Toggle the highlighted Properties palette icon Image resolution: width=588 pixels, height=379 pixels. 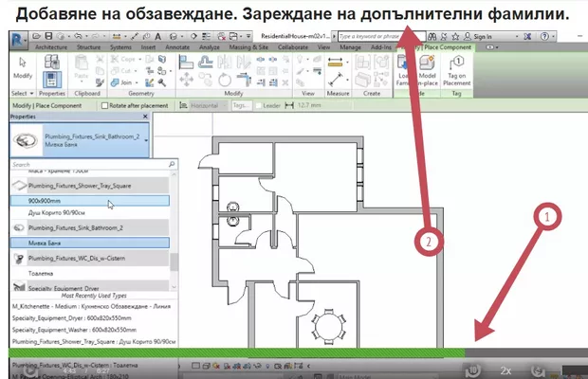click(52, 80)
